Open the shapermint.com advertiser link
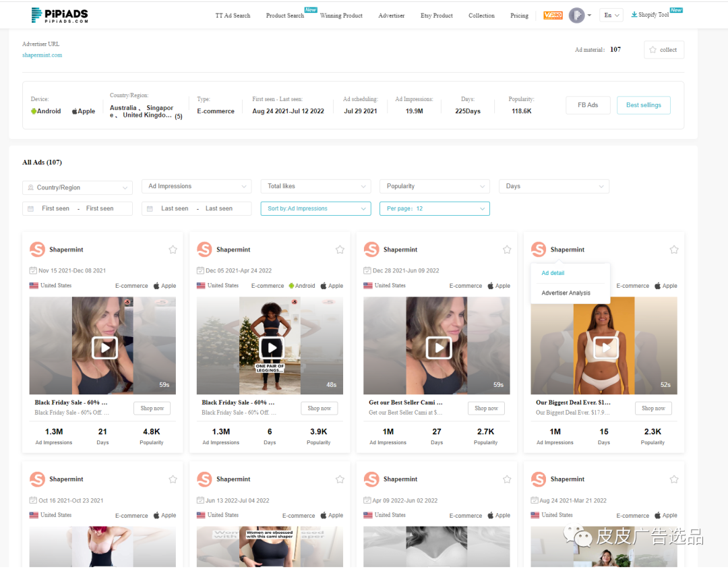Viewport: 728px width, 569px height. pyautogui.click(x=42, y=55)
